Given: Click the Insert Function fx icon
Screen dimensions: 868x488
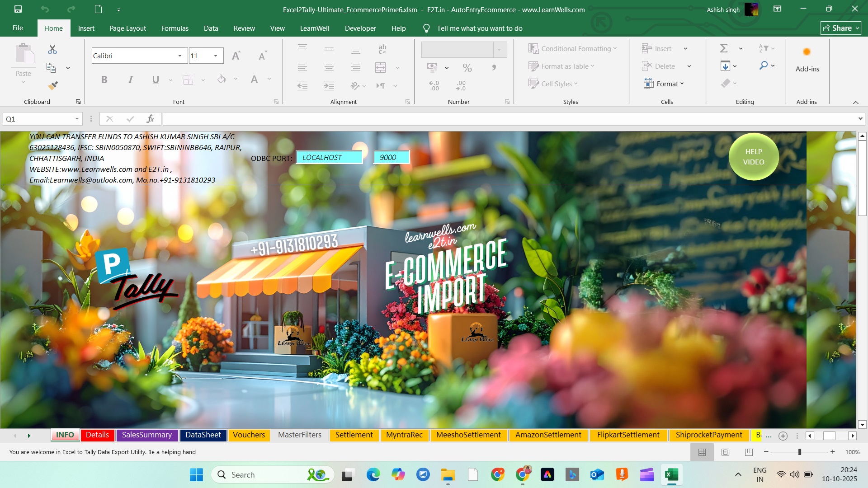Looking at the screenshot, I should [150, 119].
